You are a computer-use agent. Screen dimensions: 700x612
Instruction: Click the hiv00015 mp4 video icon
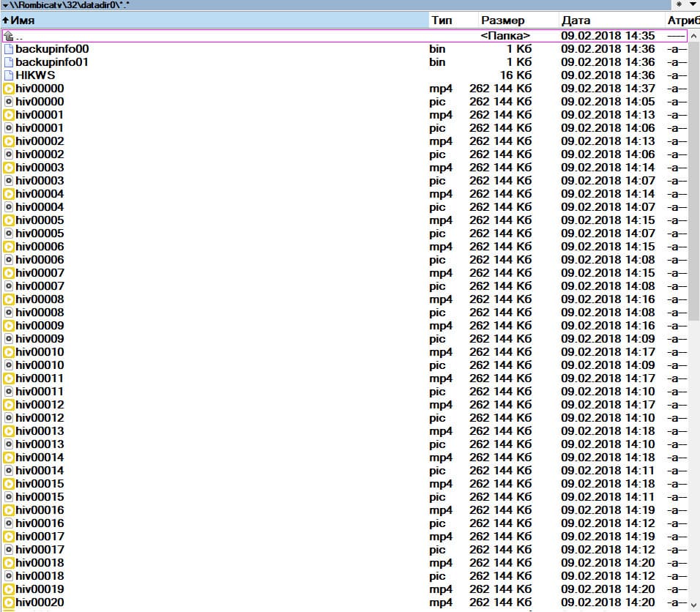9,483
